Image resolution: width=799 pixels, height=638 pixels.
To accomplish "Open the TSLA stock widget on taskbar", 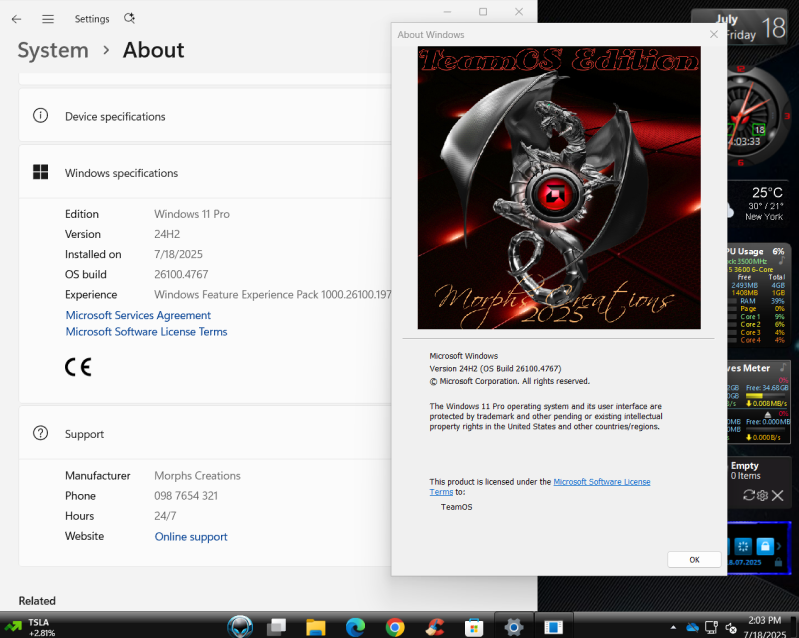I will (x=30, y=627).
